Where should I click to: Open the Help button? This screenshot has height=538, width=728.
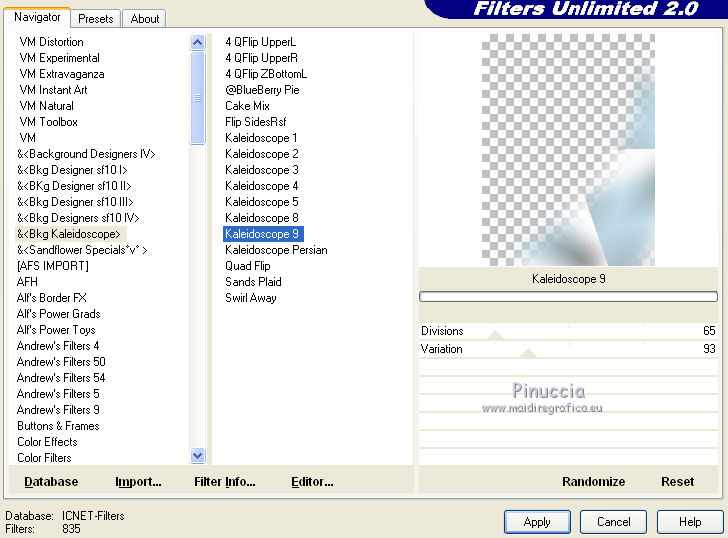tap(690, 522)
